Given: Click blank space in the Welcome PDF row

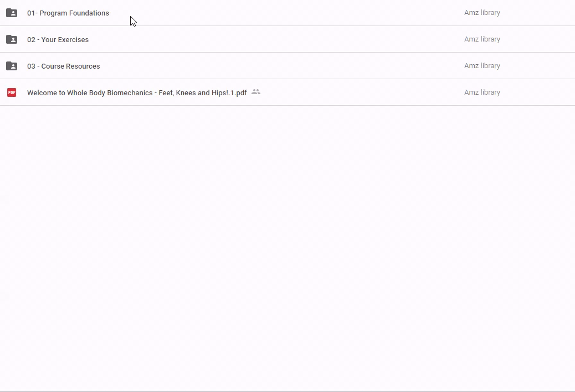Looking at the screenshot, I should coord(360,92).
